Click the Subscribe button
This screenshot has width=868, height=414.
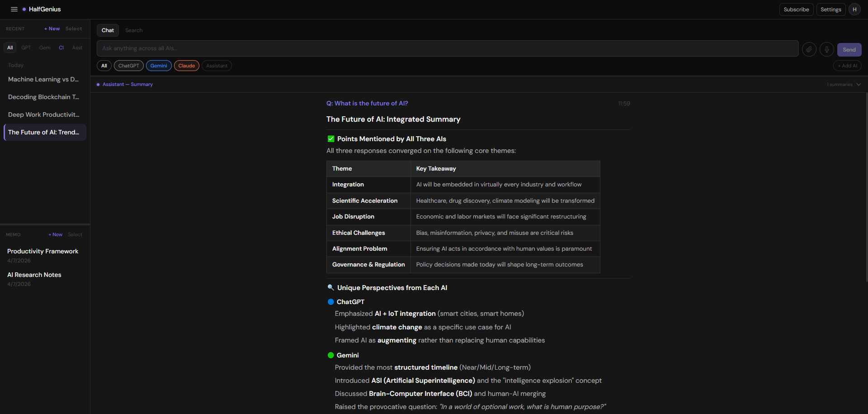[796, 10]
